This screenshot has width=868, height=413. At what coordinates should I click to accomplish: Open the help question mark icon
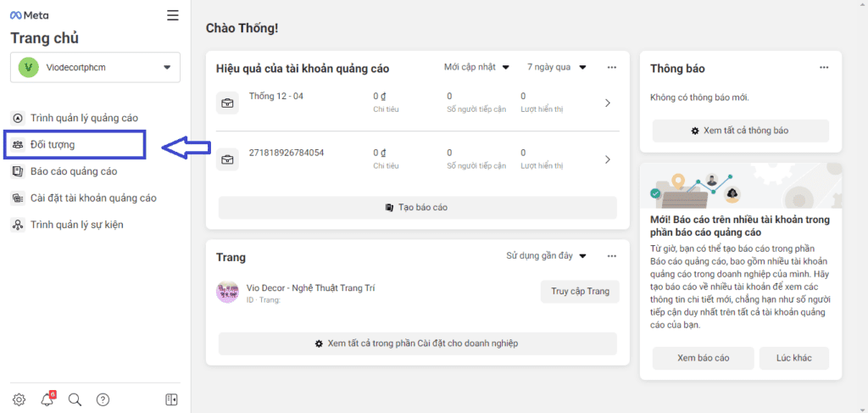[x=103, y=399]
